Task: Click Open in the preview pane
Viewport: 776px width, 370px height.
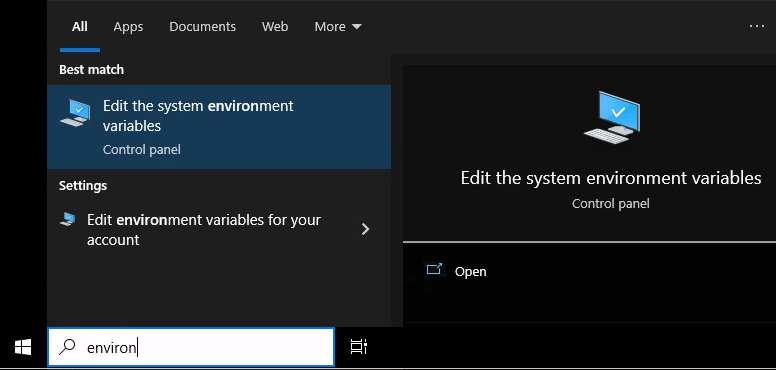Action: point(470,272)
